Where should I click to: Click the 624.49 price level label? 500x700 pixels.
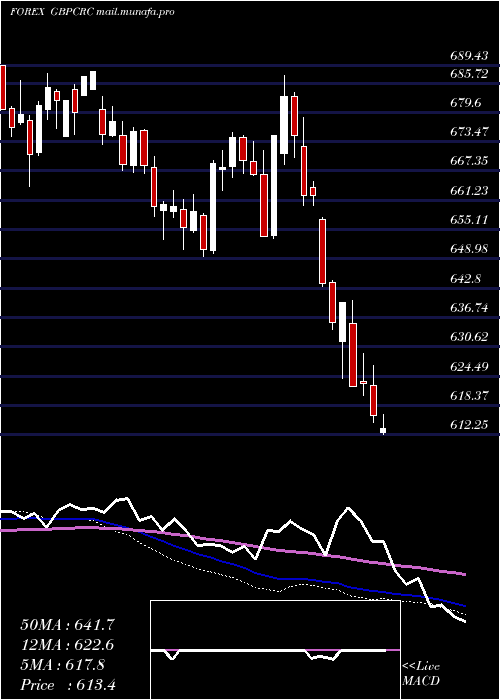click(x=469, y=367)
